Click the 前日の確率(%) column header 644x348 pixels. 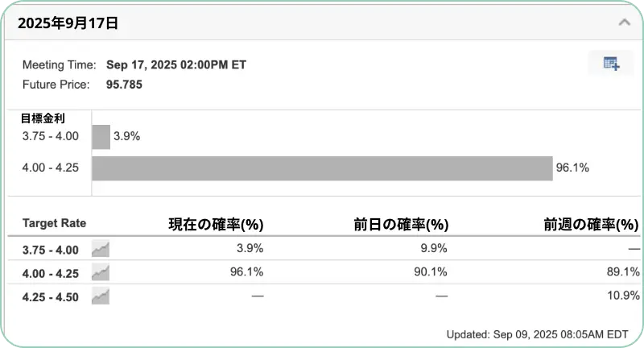pos(401,224)
